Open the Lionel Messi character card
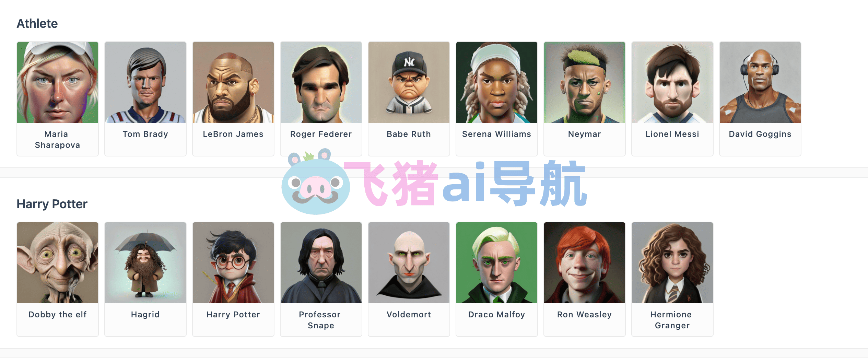This screenshot has width=868, height=363. 672,99
